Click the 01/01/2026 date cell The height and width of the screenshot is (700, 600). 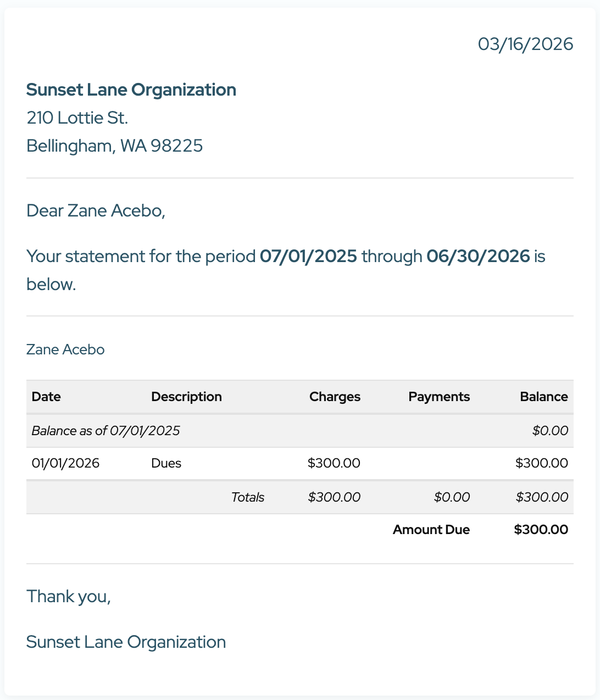click(65, 463)
